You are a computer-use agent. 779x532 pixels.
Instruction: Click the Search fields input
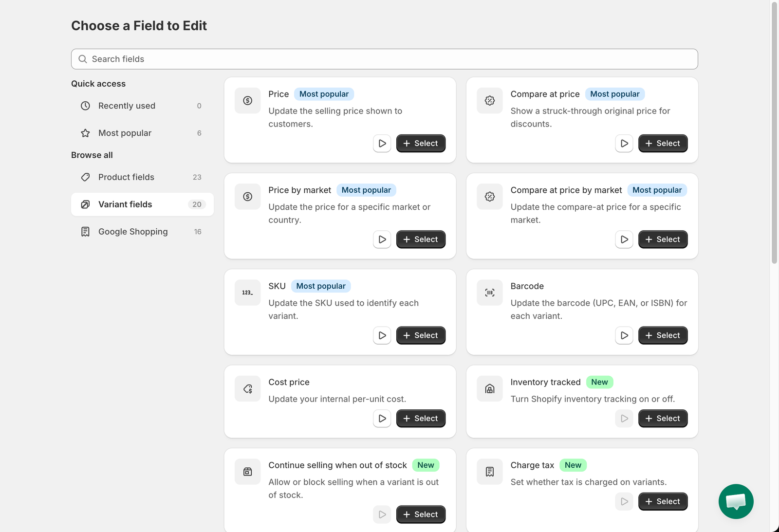click(x=385, y=59)
